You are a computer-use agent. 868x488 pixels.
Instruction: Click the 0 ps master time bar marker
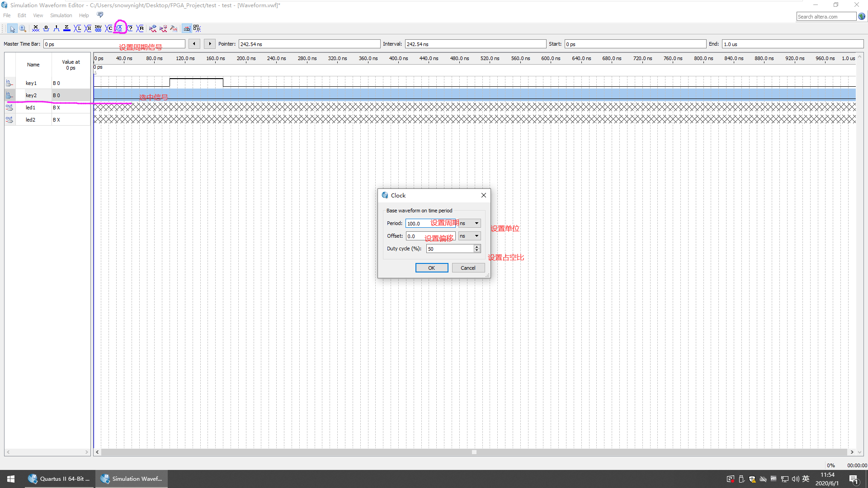(98, 67)
